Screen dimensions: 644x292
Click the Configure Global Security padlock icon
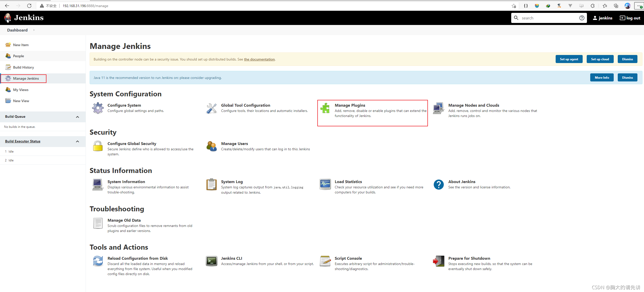tap(98, 146)
